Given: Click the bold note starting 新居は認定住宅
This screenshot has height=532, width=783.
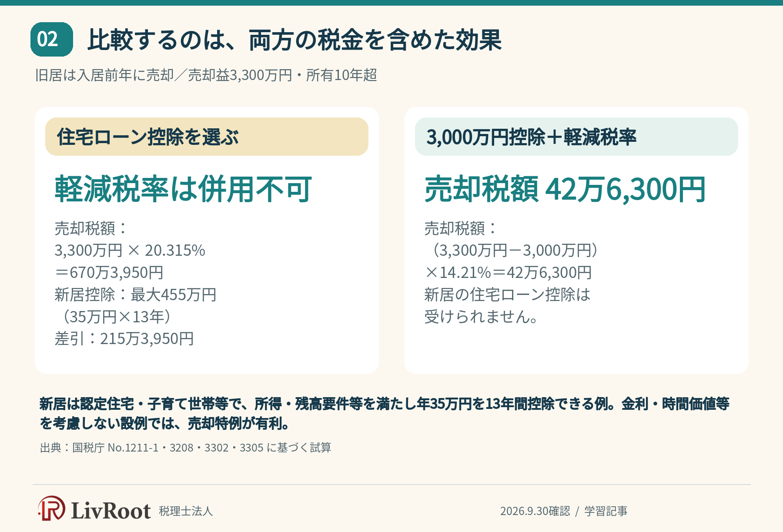Looking at the screenshot, I should (385, 413).
